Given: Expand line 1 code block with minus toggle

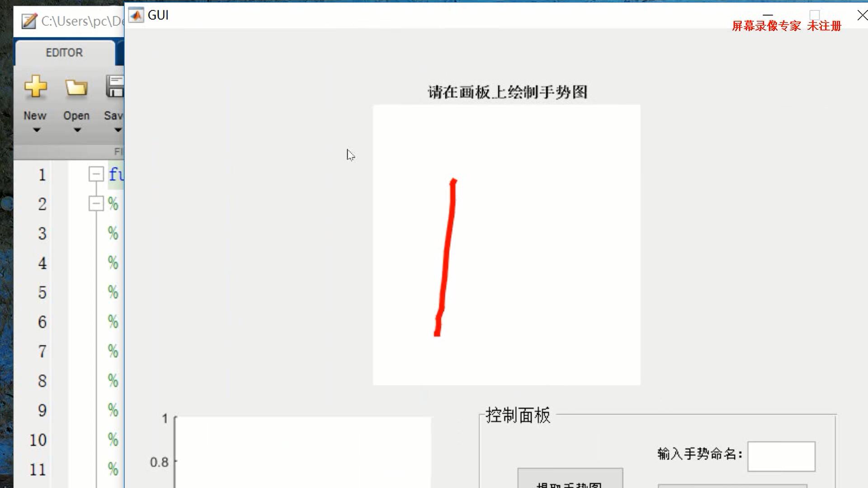Looking at the screenshot, I should pos(96,174).
